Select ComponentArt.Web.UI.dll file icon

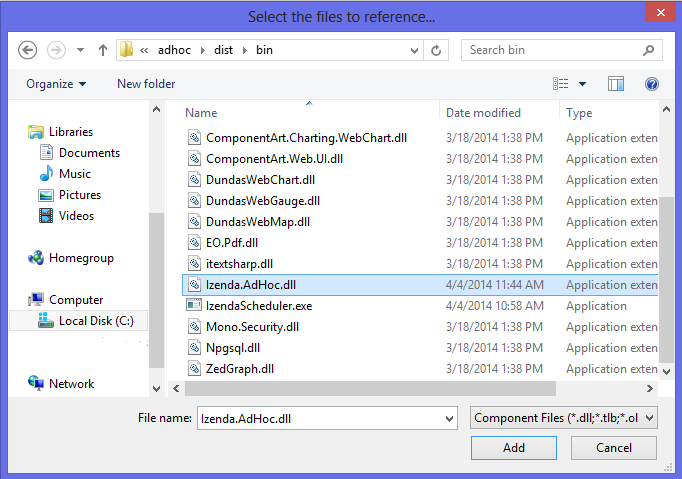pos(194,158)
